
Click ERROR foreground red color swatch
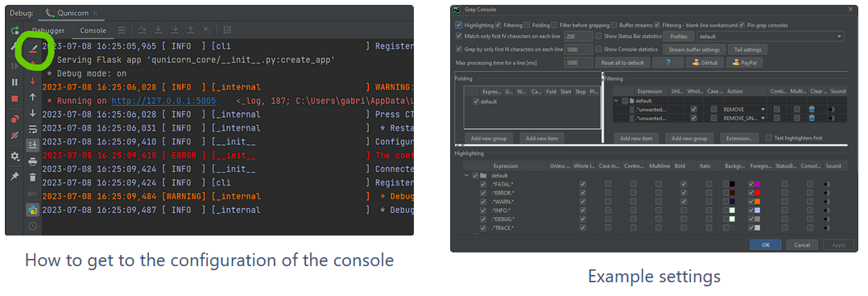(x=757, y=193)
